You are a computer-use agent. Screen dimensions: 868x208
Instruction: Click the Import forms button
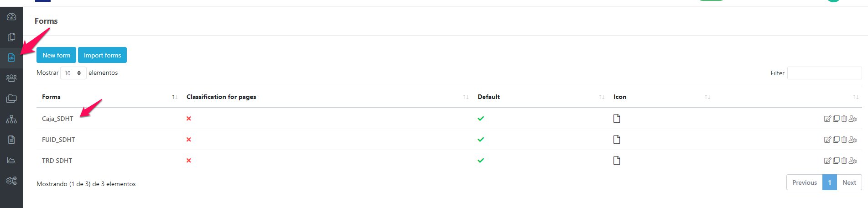pos(102,55)
